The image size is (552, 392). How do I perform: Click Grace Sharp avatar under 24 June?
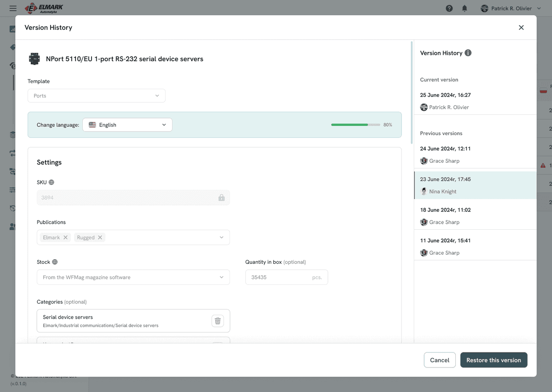pyautogui.click(x=424, y=161)
